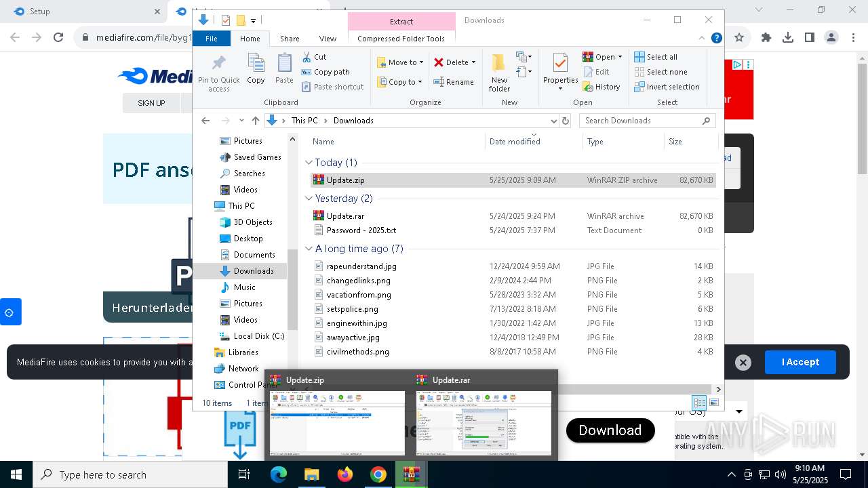Screen dimensions: 868x488
Task: Select civilmethods.png file
Action: (513, 352)
